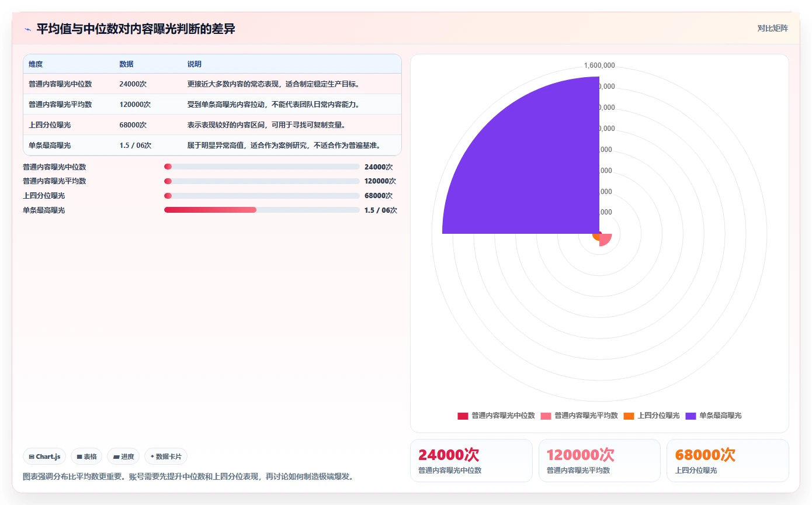The image size is (812, 505).
Task: Click table cell 普通内容曝光平均数
Action: tap(60, 105)
